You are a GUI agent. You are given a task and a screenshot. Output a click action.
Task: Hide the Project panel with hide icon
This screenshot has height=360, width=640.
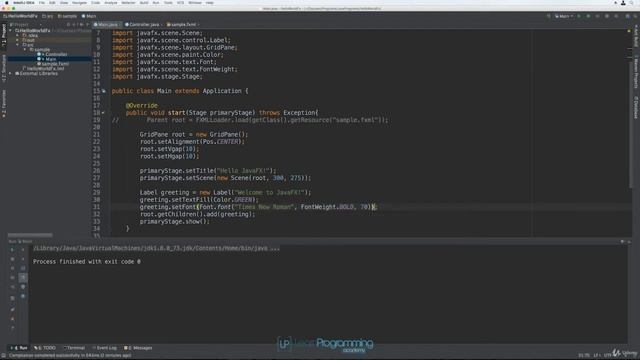(x=87, y=24)
